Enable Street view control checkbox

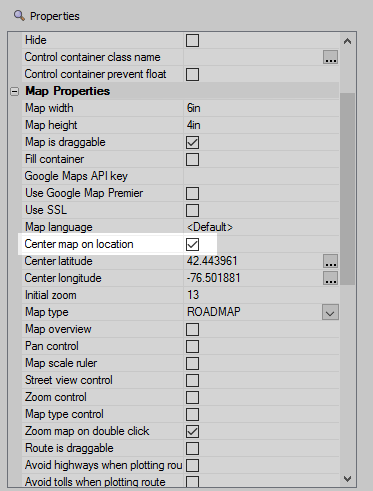[x=192, y=380]
